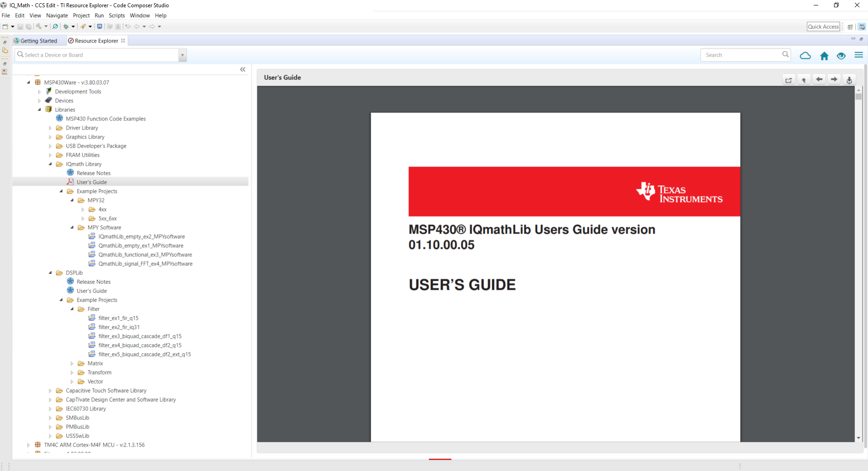Screen dimensions: 868x471
Task: Start debugging with the green bug icon
Action: (66, 27)
